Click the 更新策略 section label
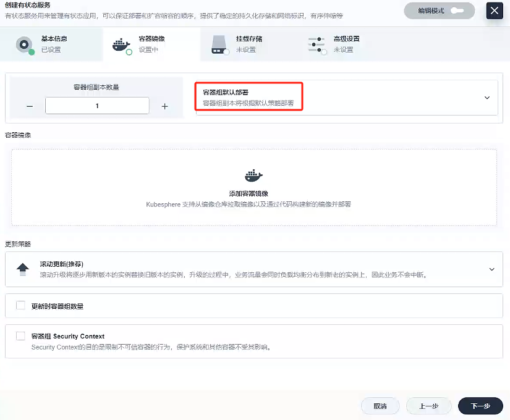This screenshot has width=510, height=420. 18,244
